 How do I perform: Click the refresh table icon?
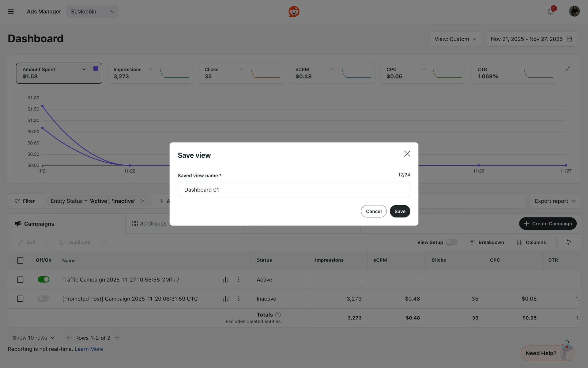[568, 242]
